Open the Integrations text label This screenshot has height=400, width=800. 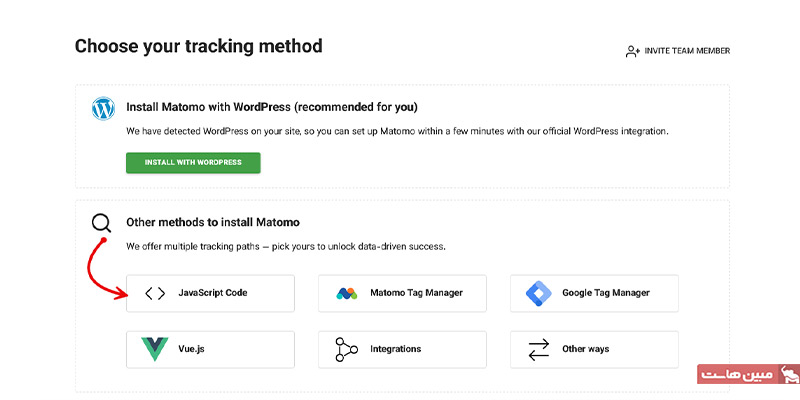click(x=395, y=349)
